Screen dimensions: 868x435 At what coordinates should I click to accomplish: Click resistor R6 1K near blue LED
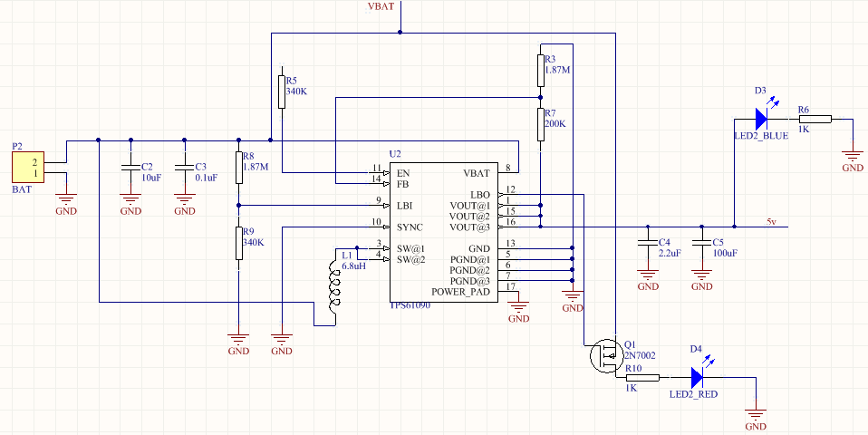[815, 118]
